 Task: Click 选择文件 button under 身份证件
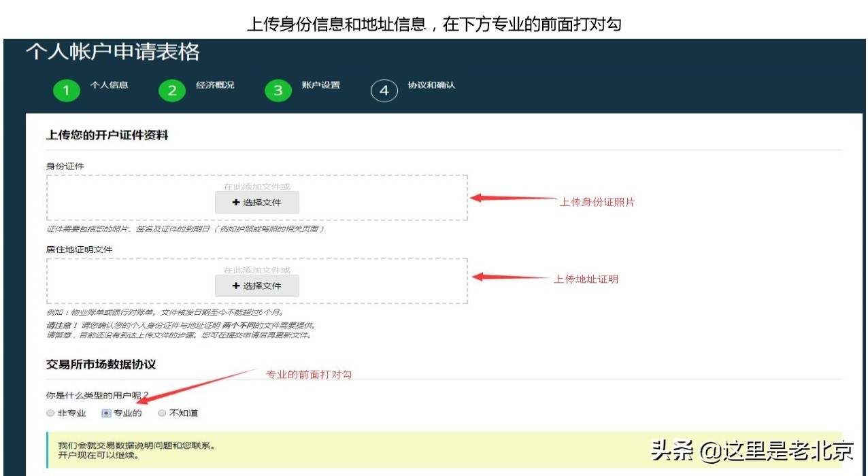(x=257, y=202)
